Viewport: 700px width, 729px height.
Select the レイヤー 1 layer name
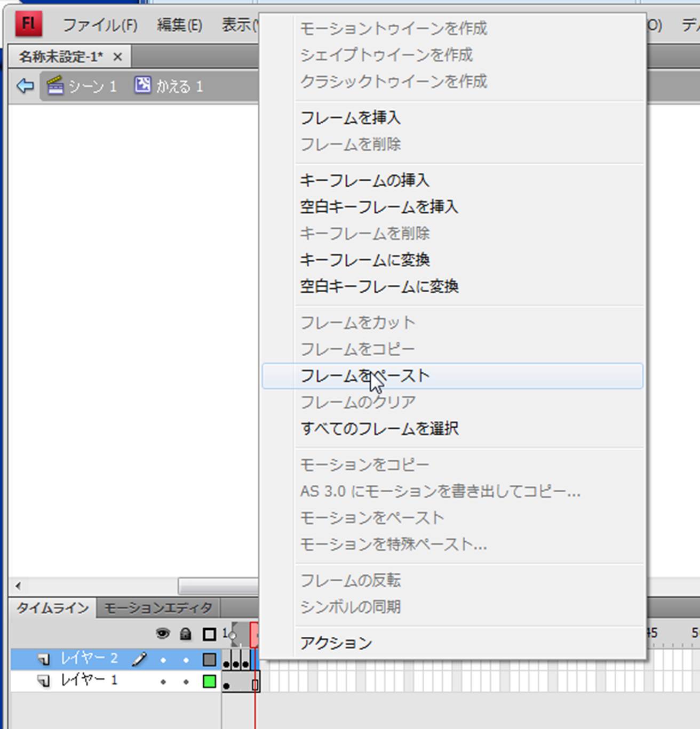pyautogui.click(x=89, y=680)
